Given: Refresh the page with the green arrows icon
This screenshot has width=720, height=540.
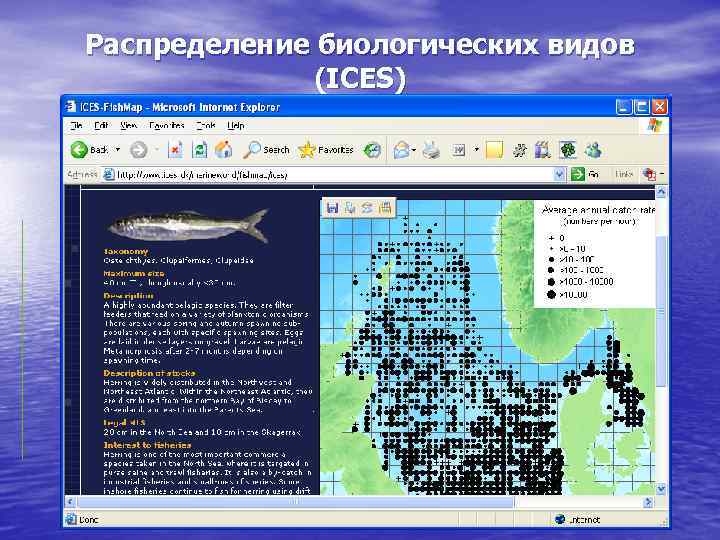Looking at the screenshot, I should (x=199, y=150).
